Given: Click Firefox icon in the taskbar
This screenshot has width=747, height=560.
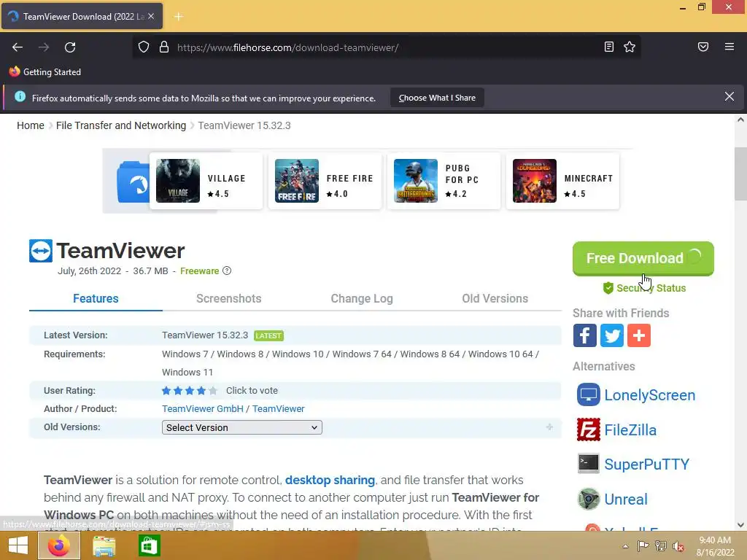Looking at the screenshot, I should click(58, 545).
